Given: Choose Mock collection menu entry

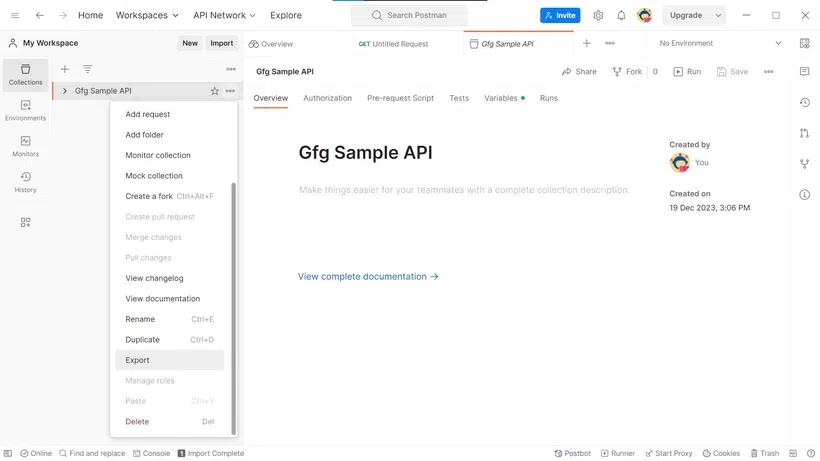Looking at the screenshot, I should pyautogui.click(x=169, y=176).
